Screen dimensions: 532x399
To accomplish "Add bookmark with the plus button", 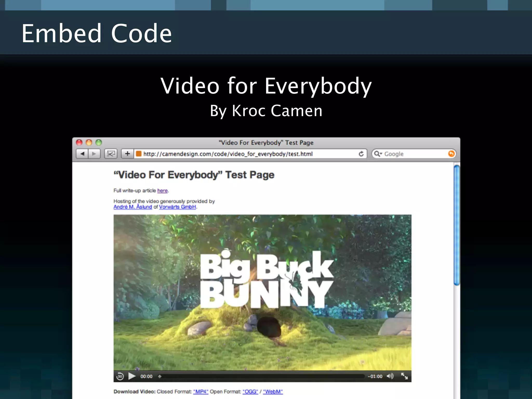I will coord(127,154).
